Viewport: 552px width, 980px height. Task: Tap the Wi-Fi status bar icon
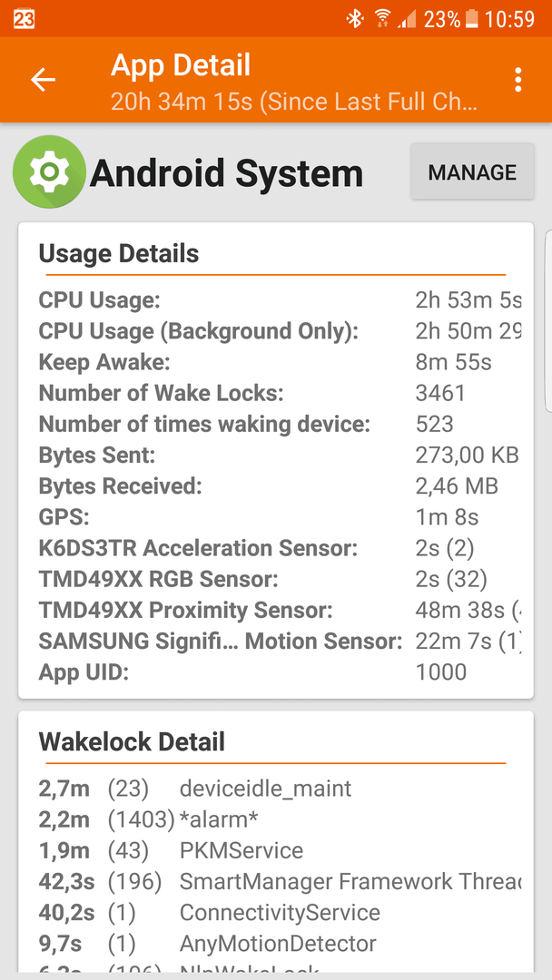click(382, 19)
